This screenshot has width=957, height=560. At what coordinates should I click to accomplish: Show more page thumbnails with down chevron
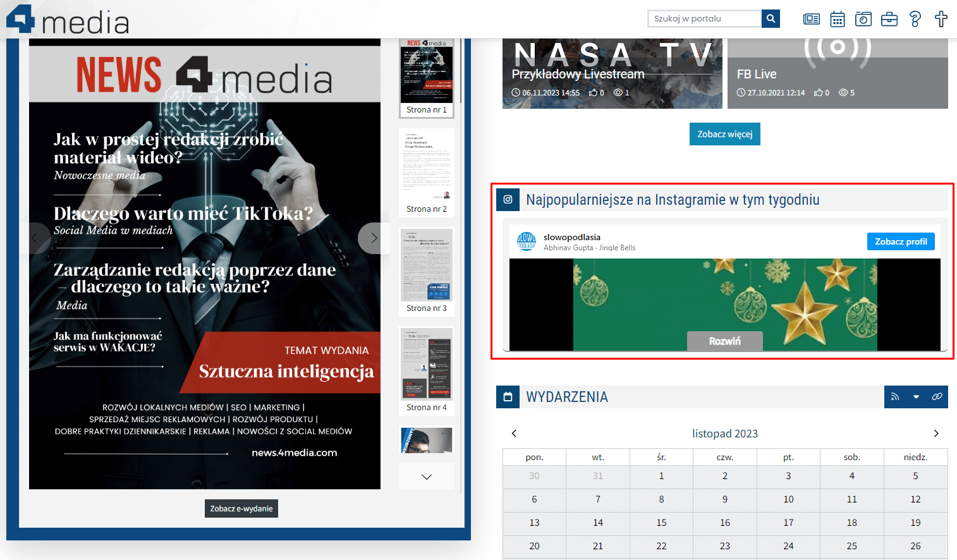click(x=427, y=477)
